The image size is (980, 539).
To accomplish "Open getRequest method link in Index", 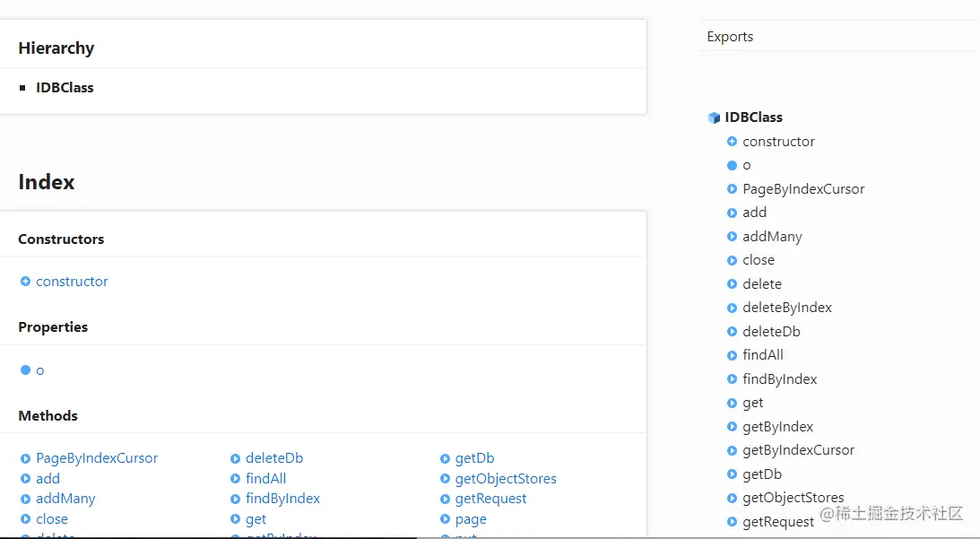I will click(x=490, y=499).
